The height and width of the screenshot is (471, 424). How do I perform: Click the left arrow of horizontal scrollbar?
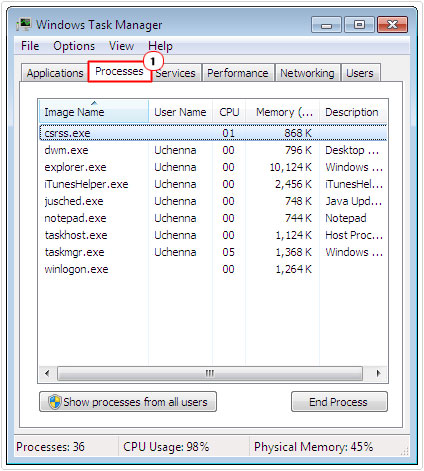pos(47,373)
